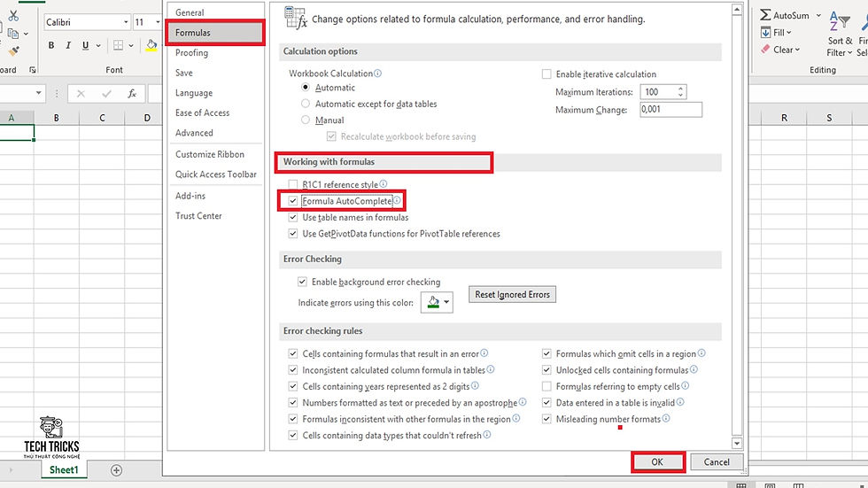Select Automatic workbook calculation radio

(x=305, y=88)
